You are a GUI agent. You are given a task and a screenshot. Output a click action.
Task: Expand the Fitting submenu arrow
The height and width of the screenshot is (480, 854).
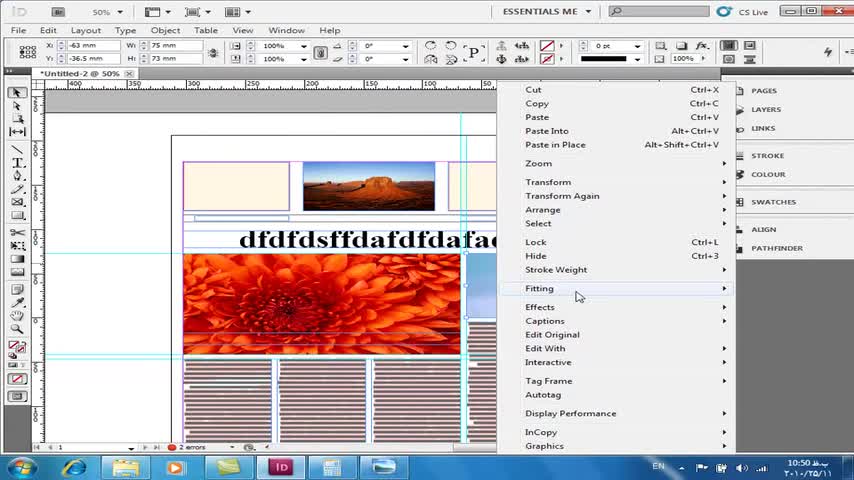click(724, 288)
